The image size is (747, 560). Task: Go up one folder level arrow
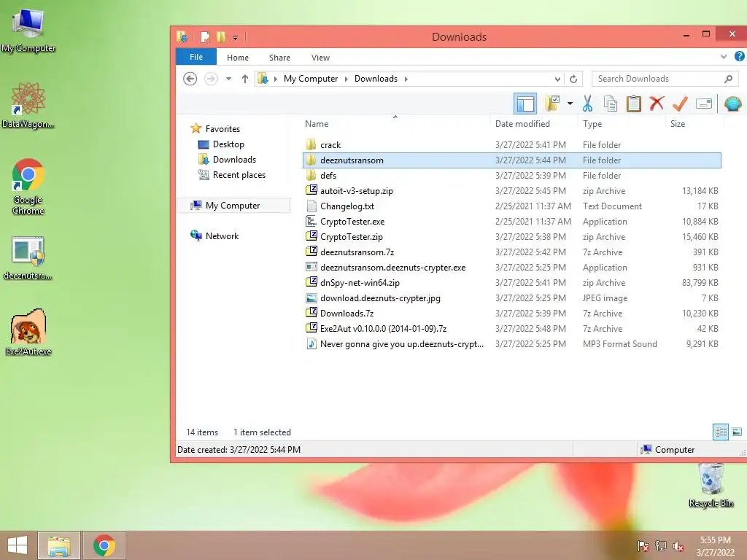click(x=245, y=79)
